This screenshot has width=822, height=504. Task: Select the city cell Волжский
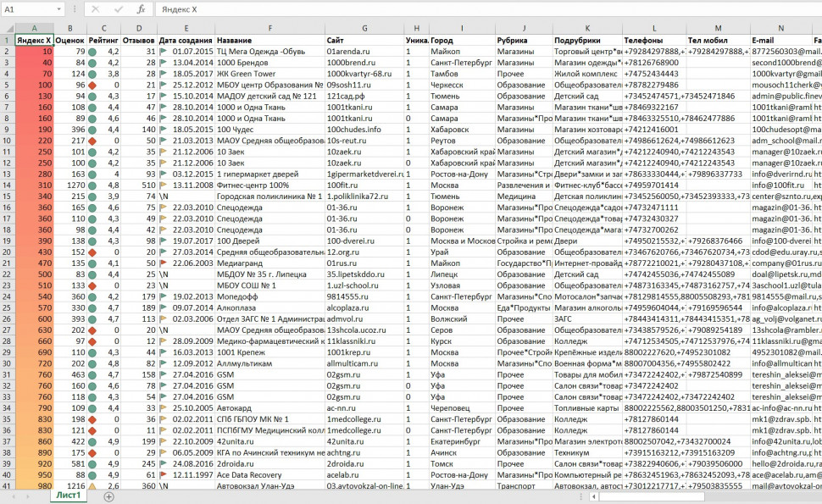point(462,319)
